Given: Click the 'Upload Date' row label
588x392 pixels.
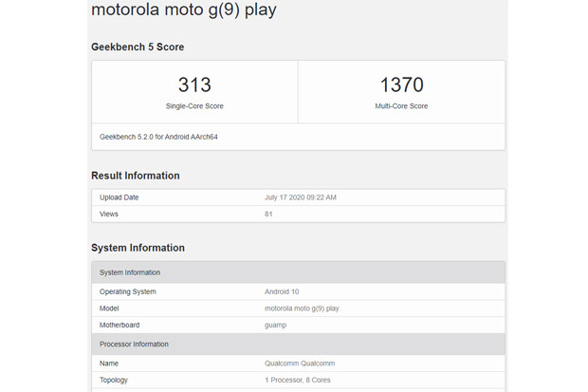Looking at the screenshot, I should coord(119,197).
